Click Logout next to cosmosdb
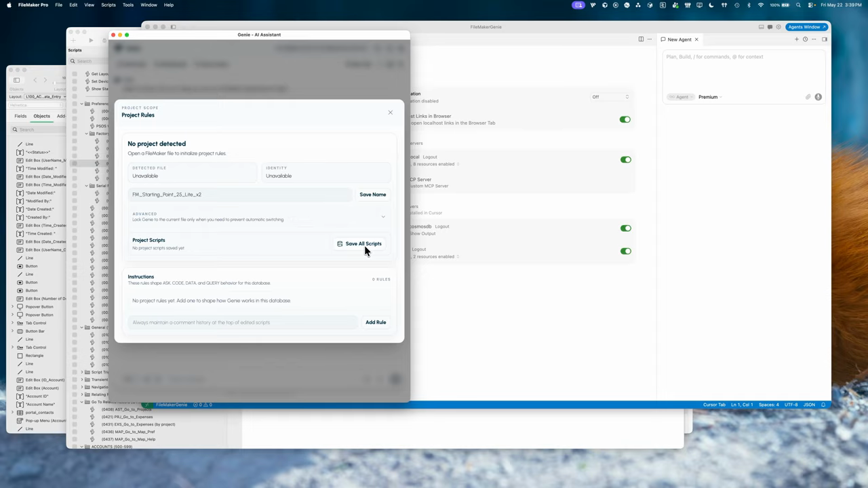This screenshot has height=488, width=868. coord(442,226)
